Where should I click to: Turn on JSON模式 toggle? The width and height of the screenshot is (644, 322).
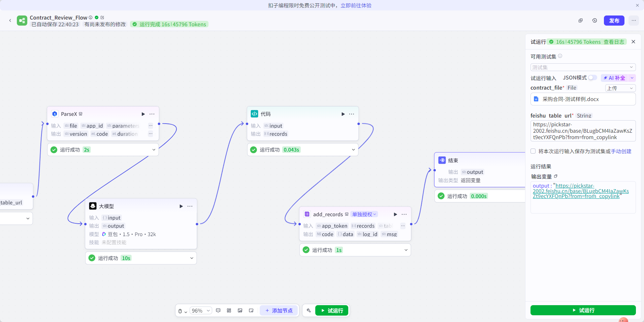[x=592, y=77]
